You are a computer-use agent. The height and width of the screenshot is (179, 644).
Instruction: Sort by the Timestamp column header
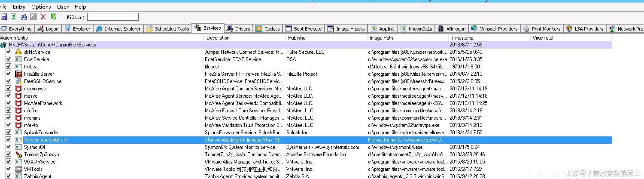point(462,38)
